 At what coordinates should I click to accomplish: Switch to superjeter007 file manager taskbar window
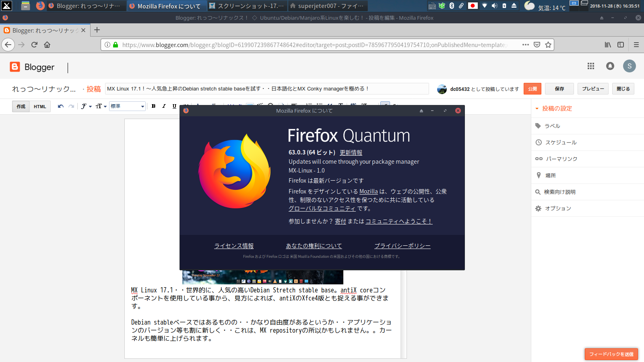(328, 6)
